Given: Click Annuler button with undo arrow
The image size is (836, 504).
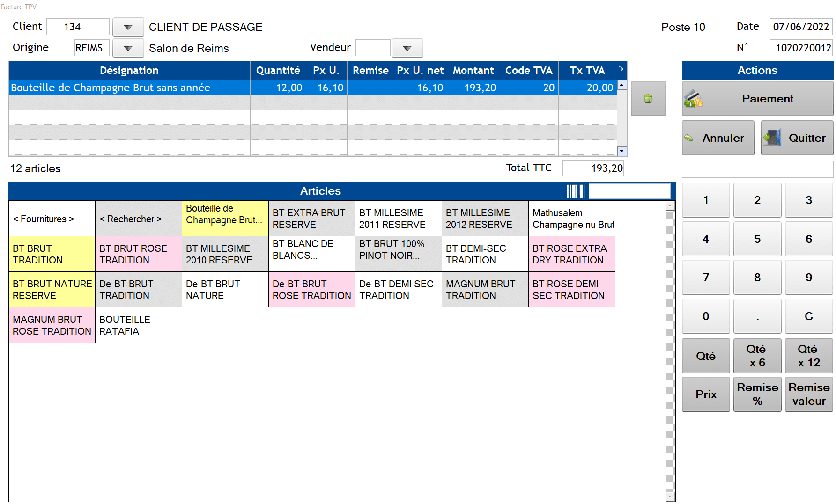Looking at the screenshot, I should (718, 138).
